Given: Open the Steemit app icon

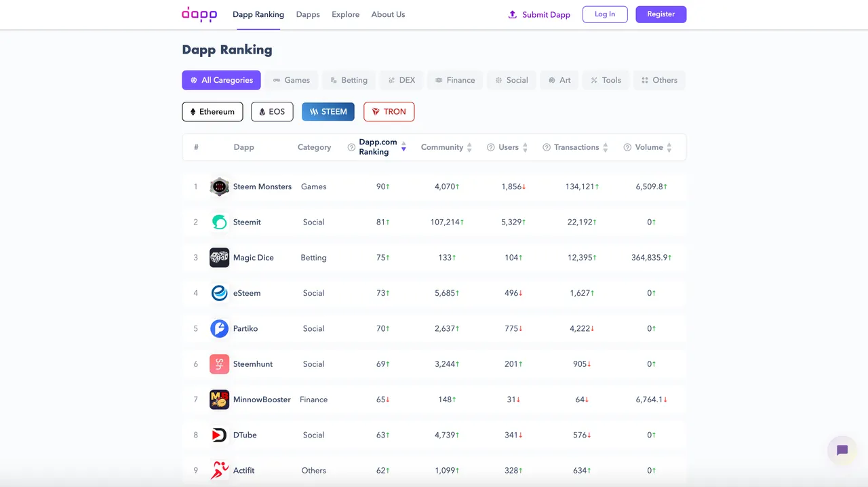Looking at the screenshot, I should click(x=219, y=222).
